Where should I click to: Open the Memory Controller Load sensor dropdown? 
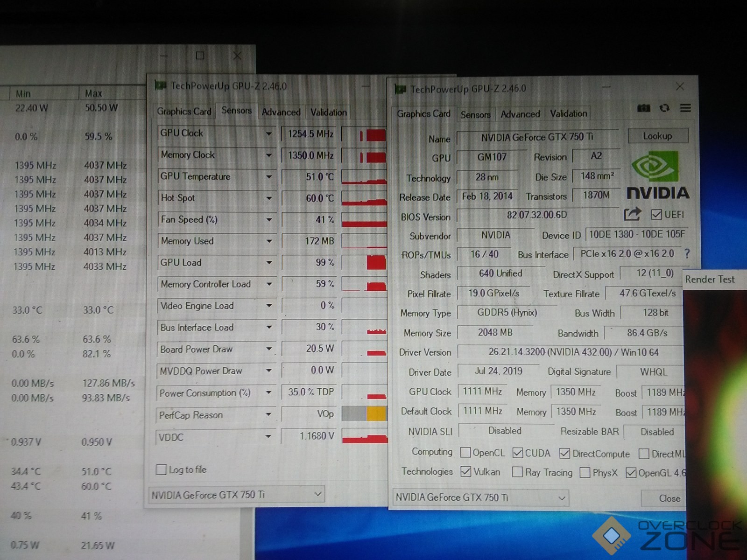pyautogui.click(x=269, y=284)
